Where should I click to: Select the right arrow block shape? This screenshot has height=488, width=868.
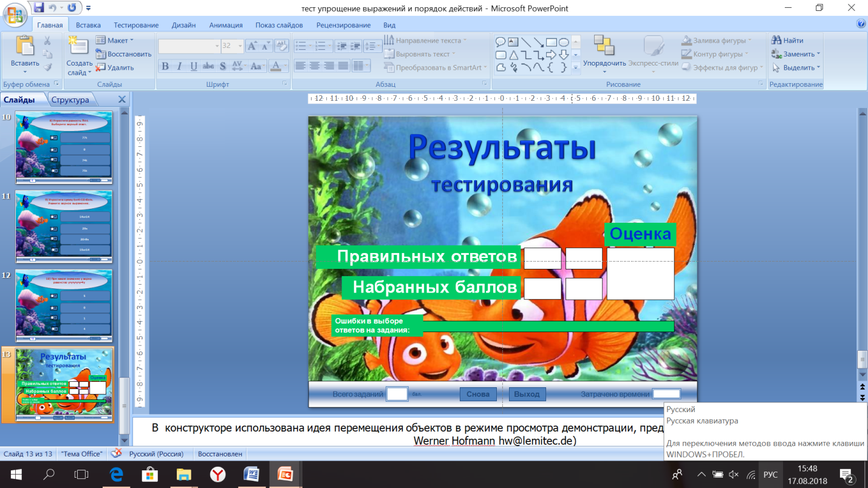551,55
